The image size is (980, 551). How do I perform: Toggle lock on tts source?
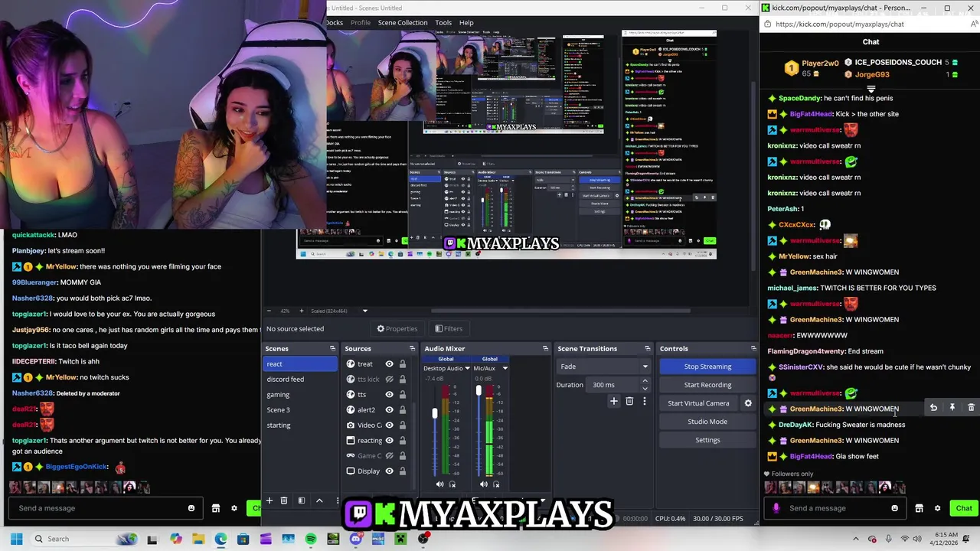tap(402, 395)
